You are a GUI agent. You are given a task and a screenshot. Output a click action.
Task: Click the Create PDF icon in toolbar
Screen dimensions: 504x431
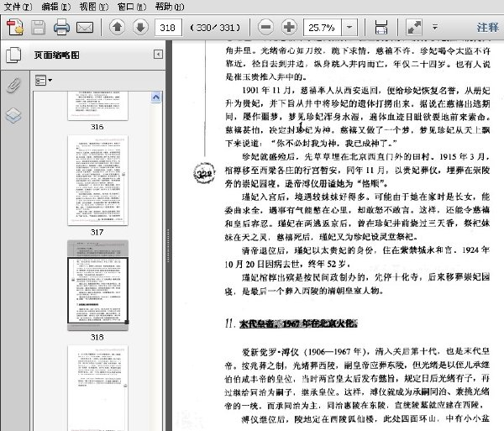point(15,28)
